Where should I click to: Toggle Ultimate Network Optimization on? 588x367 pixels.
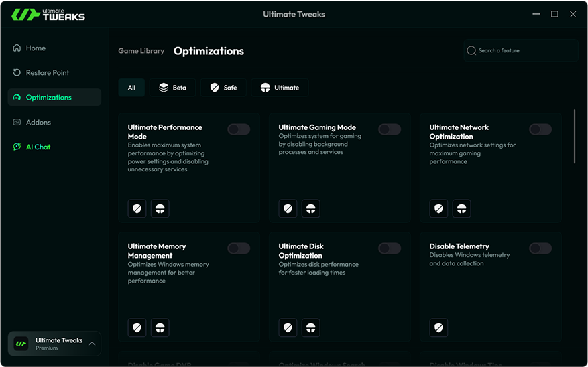click(540, 129)
